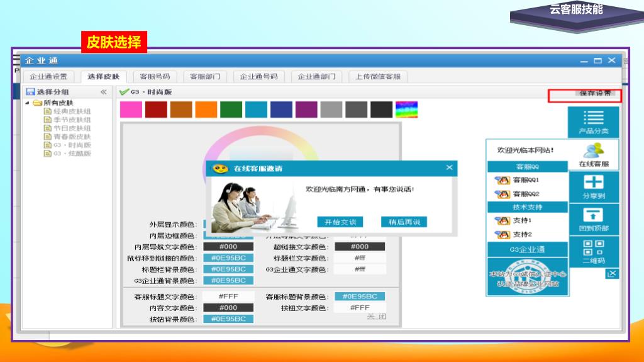The height and width of the screenshot is (362, 644).
Task: Click the G3诚信认证 badge image
Action: coord(528,277)
